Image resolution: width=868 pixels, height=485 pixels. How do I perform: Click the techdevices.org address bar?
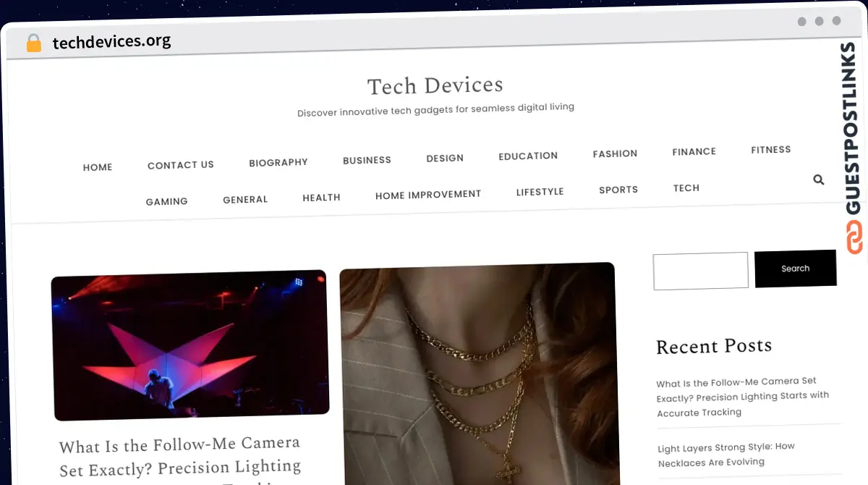[x=112, y=41]
